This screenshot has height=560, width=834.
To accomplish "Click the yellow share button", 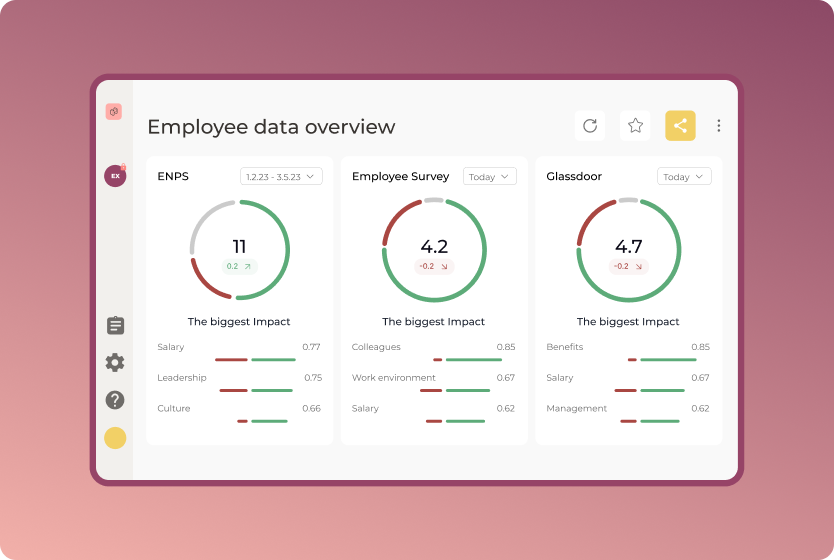I will click(x=680, y=126).
